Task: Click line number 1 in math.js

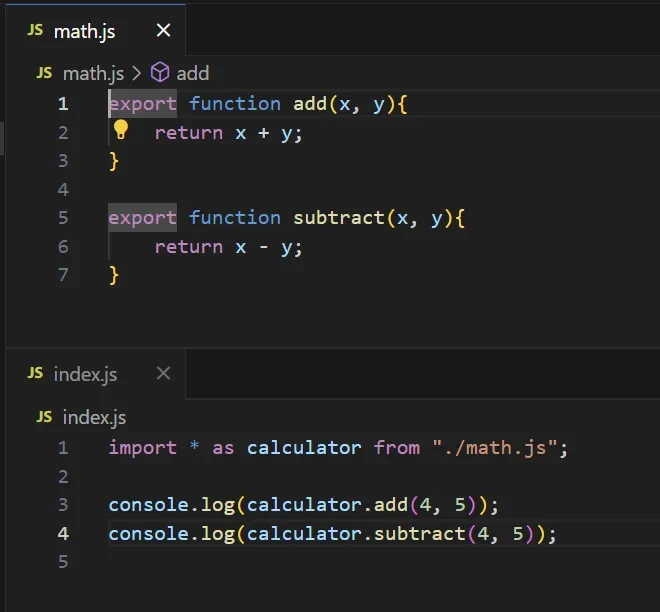Action: click(x=63, y=104)
